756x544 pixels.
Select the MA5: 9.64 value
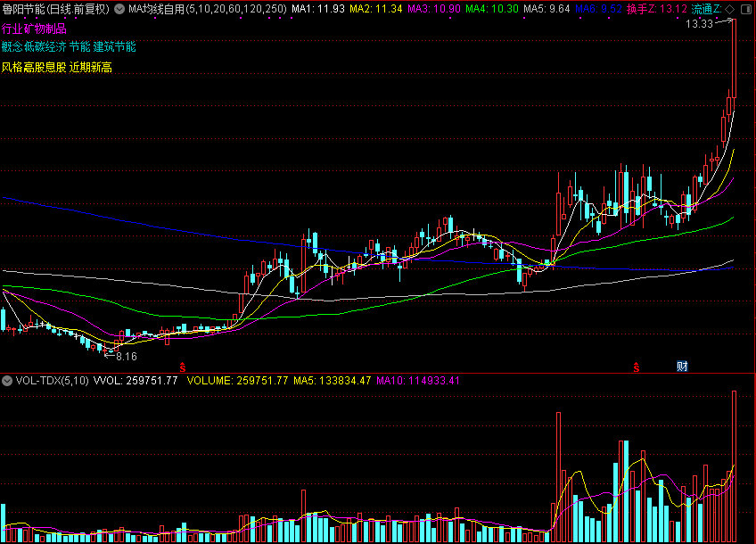[546, 9]
